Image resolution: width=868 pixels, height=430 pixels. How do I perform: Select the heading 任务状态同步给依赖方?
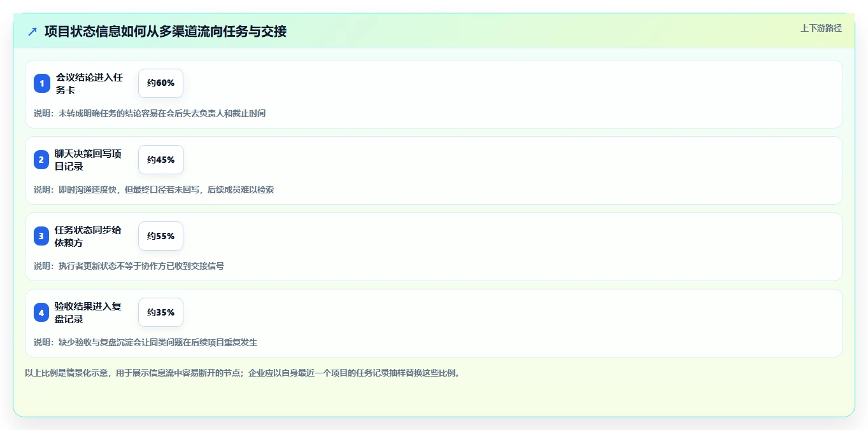click(x=88, y=236)
